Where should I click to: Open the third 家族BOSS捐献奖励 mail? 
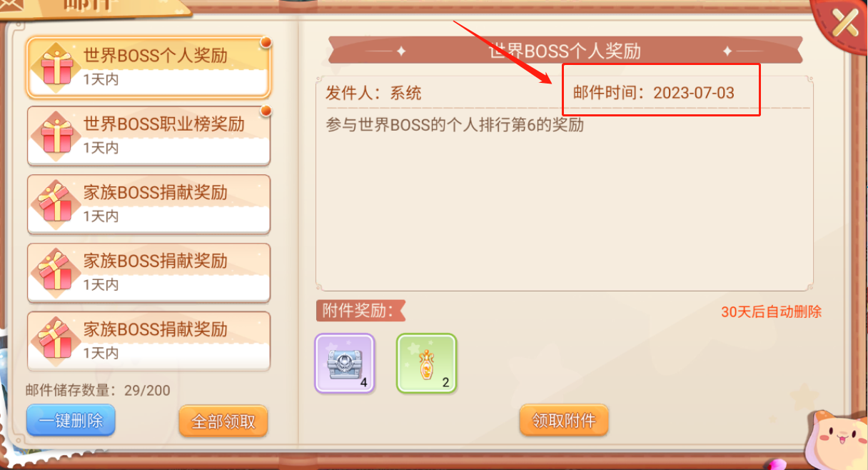tap(148, 341)
